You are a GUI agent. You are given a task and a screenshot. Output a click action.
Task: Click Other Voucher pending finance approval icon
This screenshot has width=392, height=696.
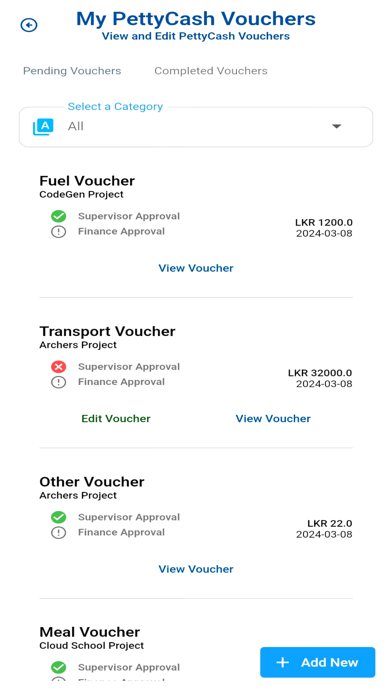coord(59,533)
